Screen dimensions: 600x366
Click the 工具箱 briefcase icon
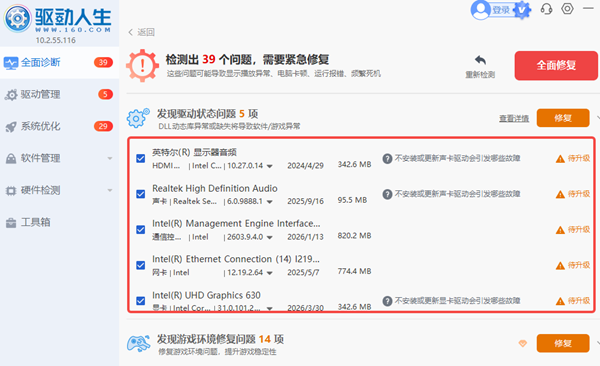click(x=11, y=222)
